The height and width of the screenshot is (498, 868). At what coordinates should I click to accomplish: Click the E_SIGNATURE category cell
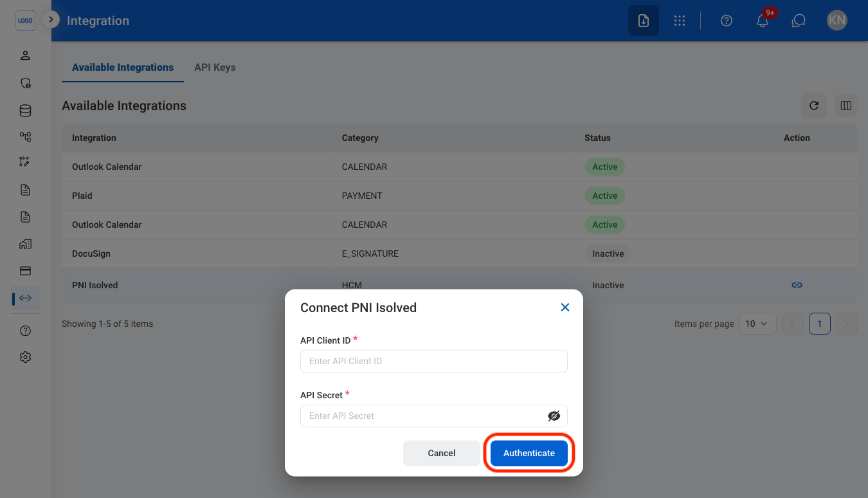[x=370, y=254]
